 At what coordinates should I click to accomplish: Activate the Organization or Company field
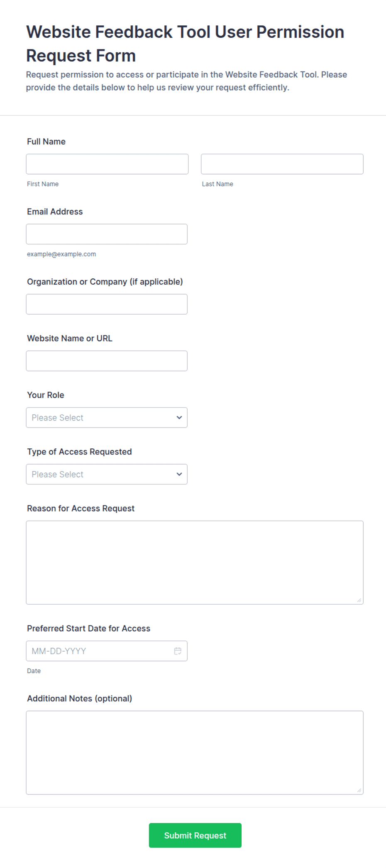click(x=107, y=304)
